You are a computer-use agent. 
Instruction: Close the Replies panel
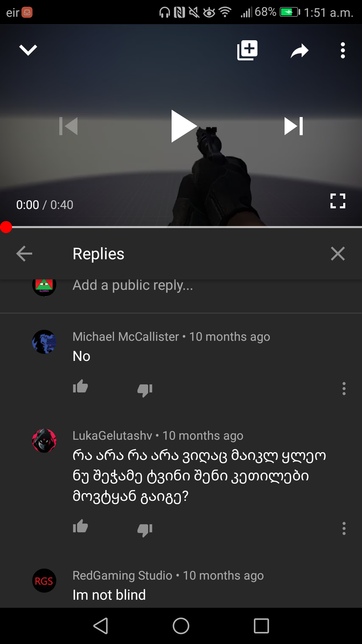pyautogui.click(x=338, y=254)
